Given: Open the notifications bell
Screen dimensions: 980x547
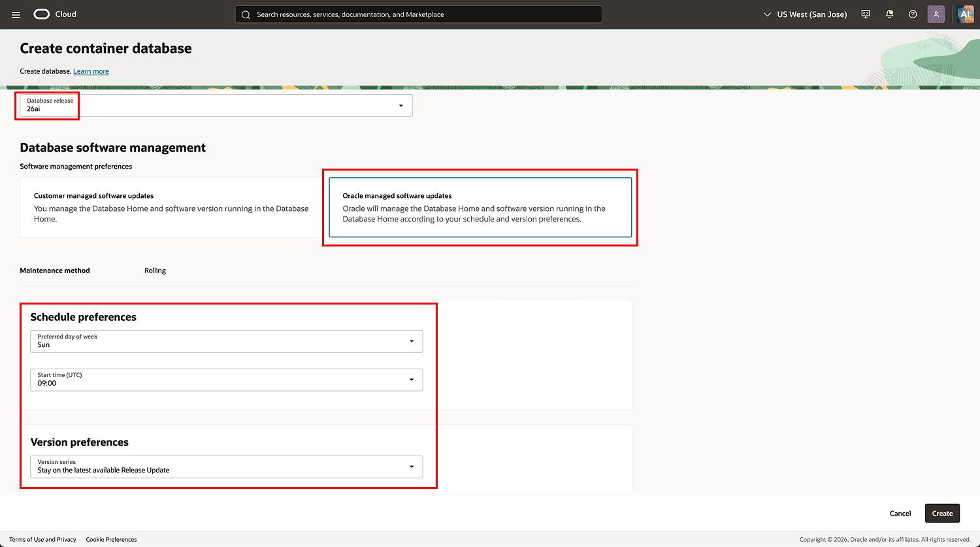Looking at the screenshot, I should (x=889, y=14).
